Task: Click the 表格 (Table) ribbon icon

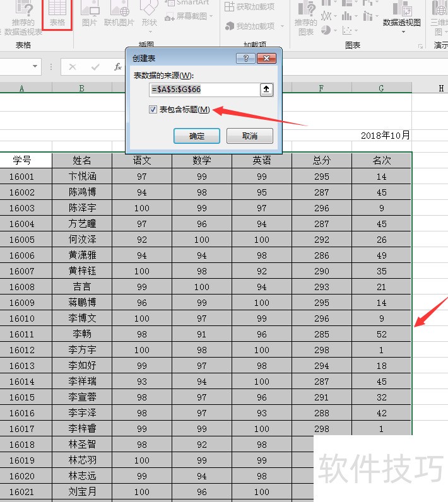Action: [57, 13]
